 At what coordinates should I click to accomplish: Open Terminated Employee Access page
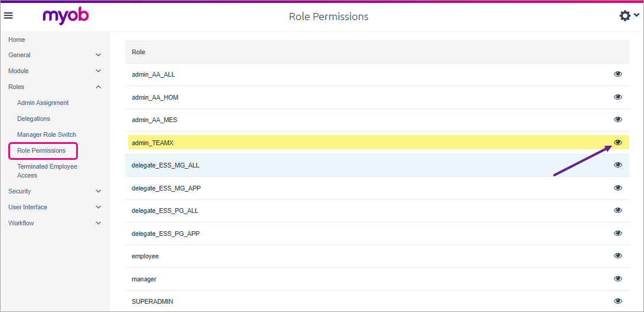(x=47, y=170)
